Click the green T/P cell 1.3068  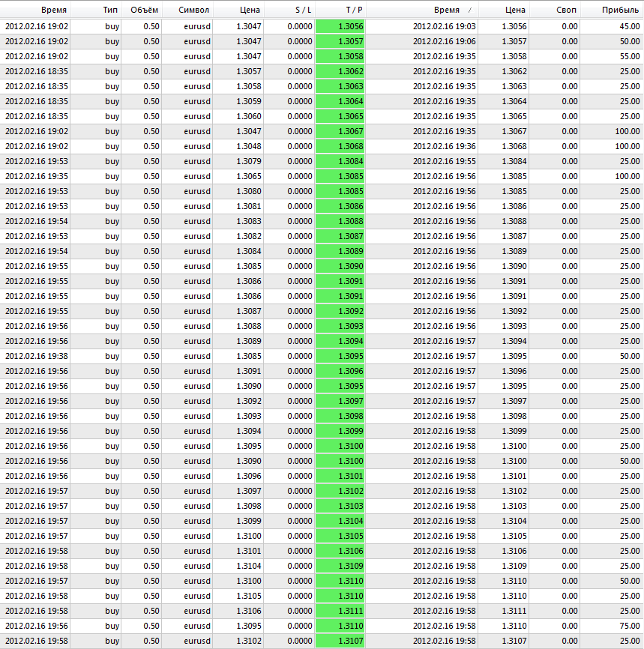coord(340,146)
